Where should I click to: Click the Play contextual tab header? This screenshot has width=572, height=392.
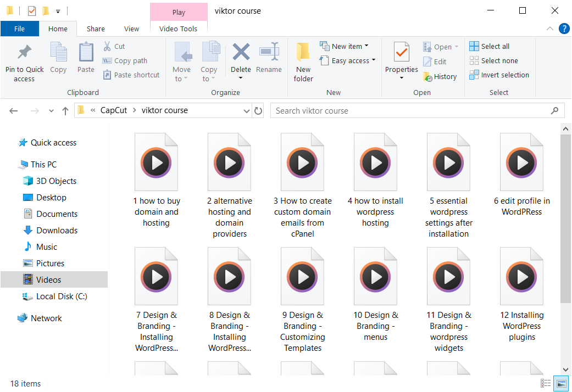click(179, 12)
